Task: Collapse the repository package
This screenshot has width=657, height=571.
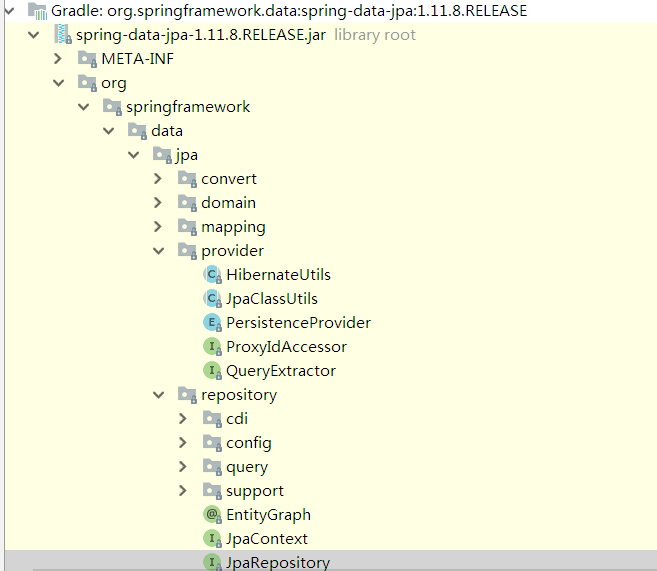Action: point(159,395)
